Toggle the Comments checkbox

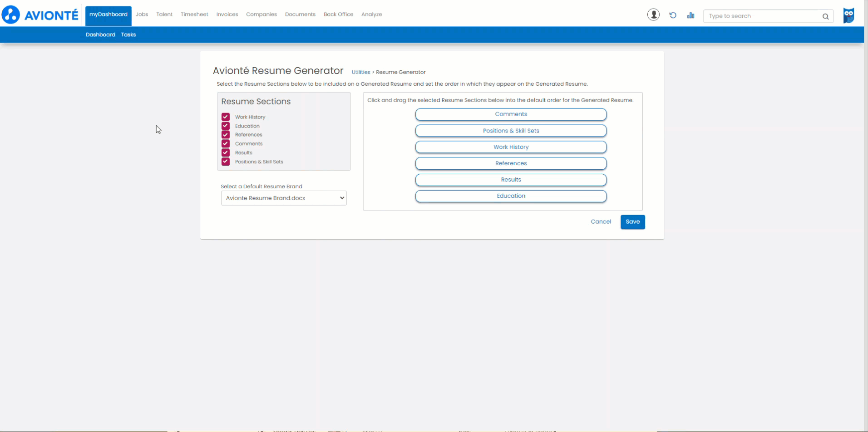point(226,143)
